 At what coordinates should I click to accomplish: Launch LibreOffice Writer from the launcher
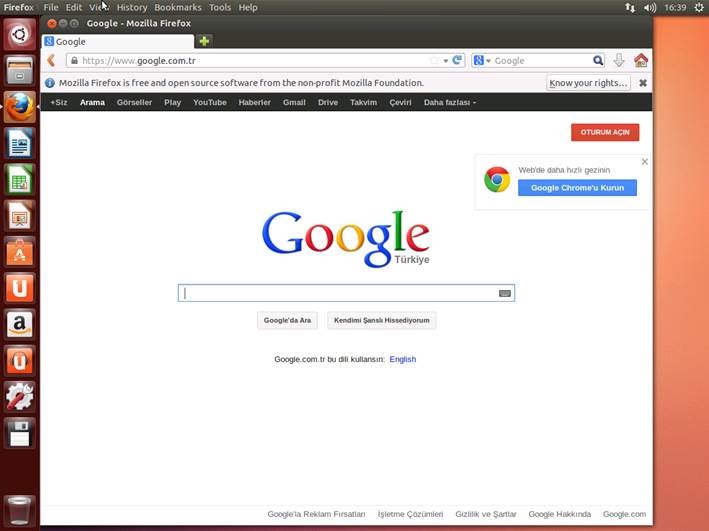[x=19, y=143]
